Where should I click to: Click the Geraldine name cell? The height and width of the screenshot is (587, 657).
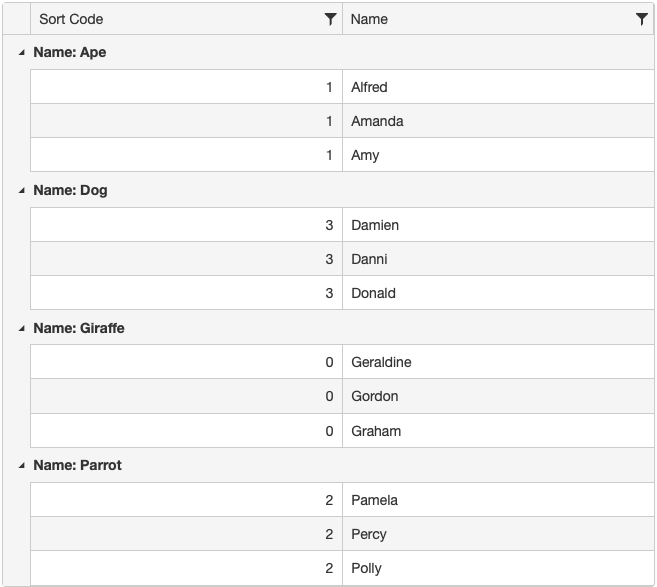pos(498,362)
